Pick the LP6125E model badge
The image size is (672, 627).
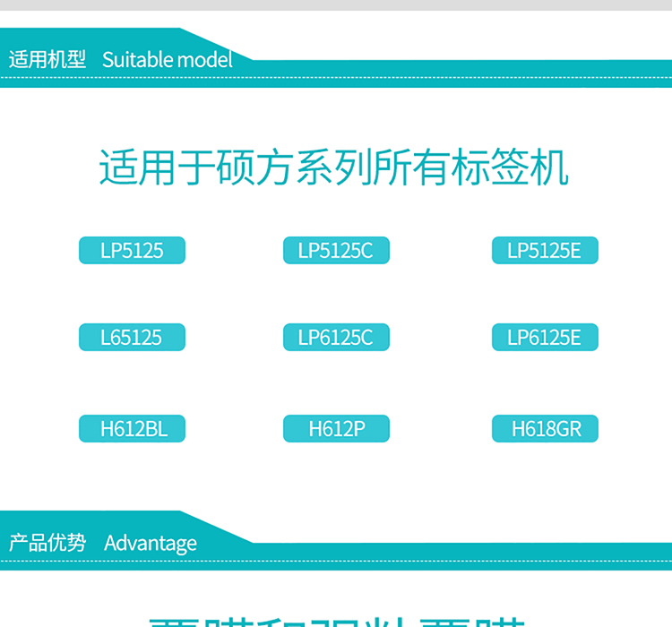545,338
